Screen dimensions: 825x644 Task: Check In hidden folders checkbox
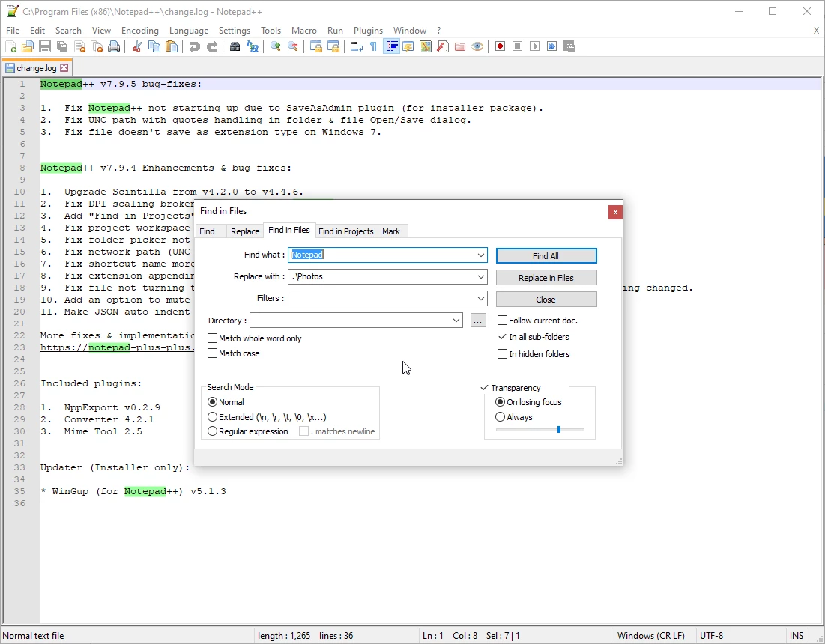503,353
